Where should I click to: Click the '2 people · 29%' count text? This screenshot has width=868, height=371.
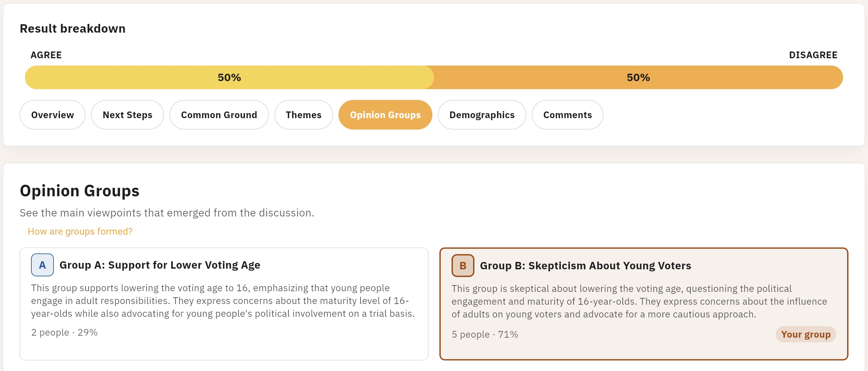coord(64,332)
